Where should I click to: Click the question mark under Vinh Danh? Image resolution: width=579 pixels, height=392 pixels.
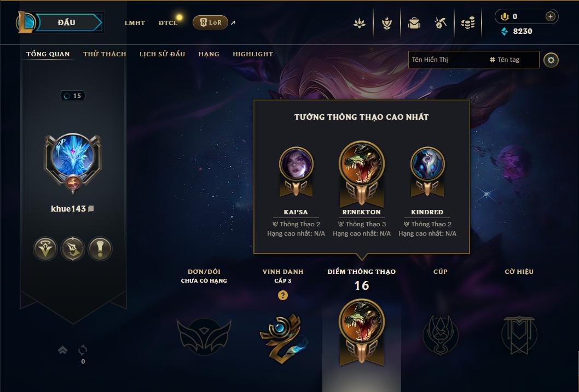pos(283,295)
